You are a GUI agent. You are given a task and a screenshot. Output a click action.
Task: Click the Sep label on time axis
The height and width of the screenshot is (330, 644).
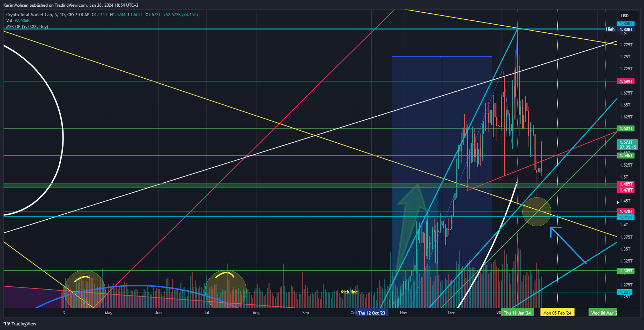point(306,313)
